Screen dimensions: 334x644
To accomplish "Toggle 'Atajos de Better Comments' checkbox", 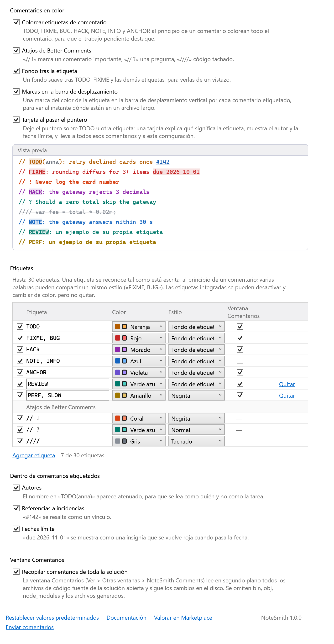I will [16, 51].
